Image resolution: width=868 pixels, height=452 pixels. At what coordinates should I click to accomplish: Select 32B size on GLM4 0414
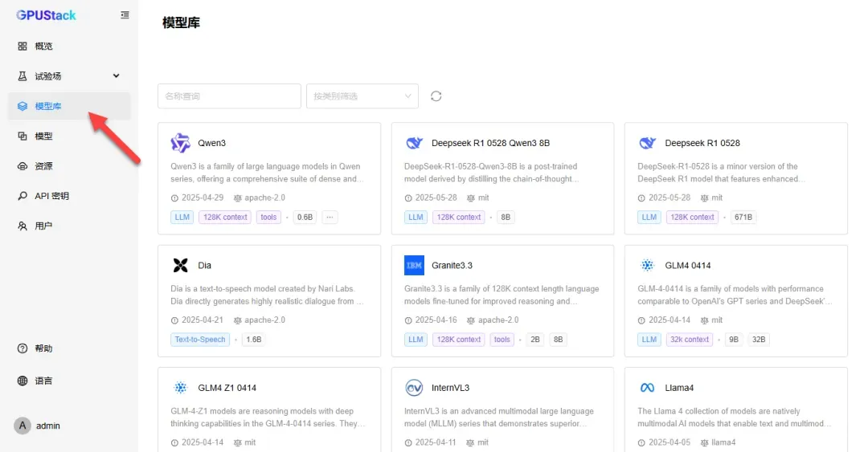[759, 340]
